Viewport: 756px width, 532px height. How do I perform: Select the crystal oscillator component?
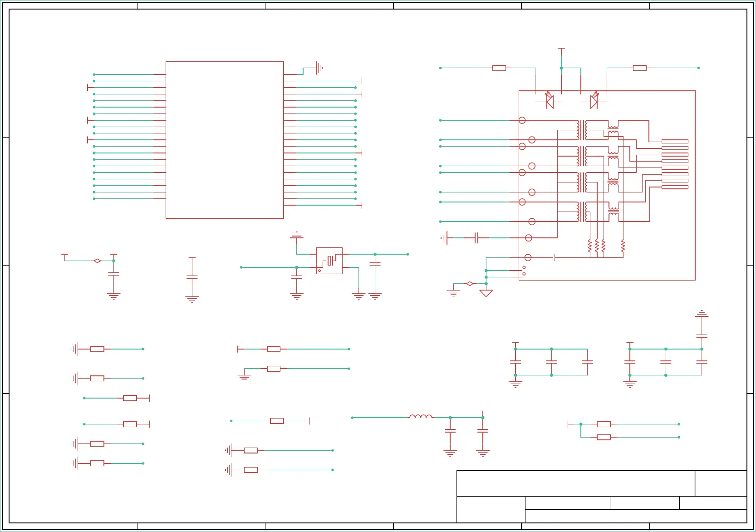(329, 261)
